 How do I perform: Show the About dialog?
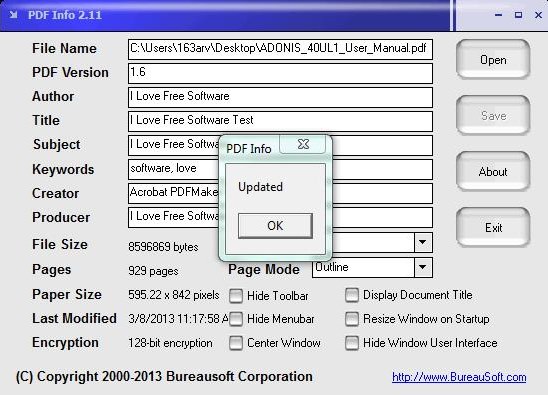tap(493, 172)
